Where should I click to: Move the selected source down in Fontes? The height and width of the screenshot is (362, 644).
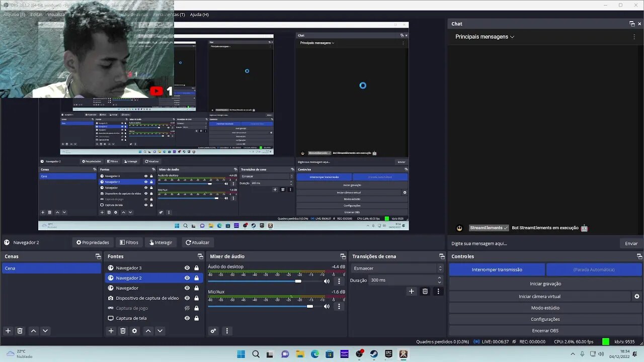(x=160, y=331)
